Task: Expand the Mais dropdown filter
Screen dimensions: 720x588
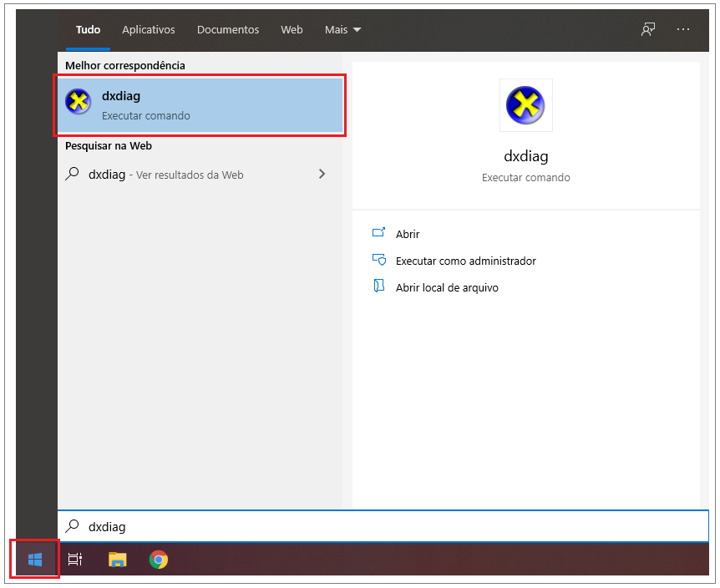Action: pos(342,29)
